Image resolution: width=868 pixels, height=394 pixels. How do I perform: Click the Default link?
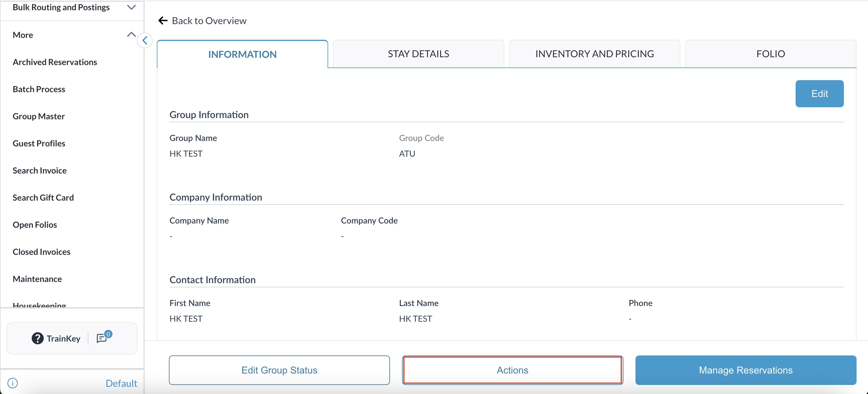[121, 383]
